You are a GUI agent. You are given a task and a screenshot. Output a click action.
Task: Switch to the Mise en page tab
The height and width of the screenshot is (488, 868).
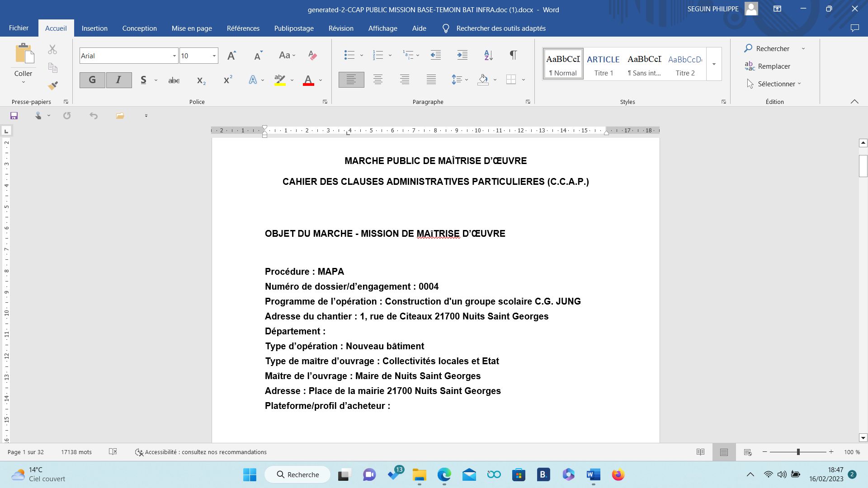(192, 28)
